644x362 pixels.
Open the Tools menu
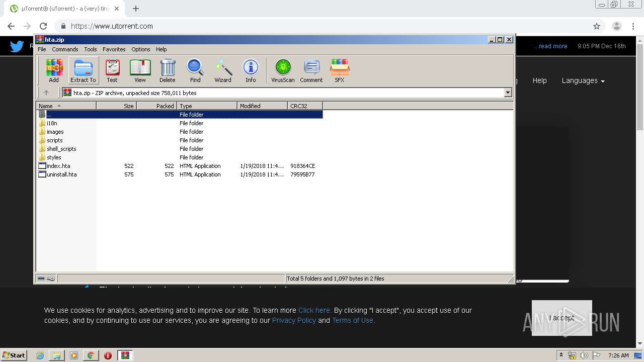(91, 49)
